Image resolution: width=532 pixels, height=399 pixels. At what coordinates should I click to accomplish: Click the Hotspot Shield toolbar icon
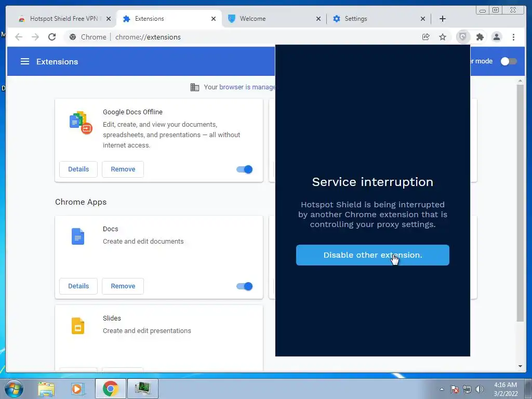463,37
